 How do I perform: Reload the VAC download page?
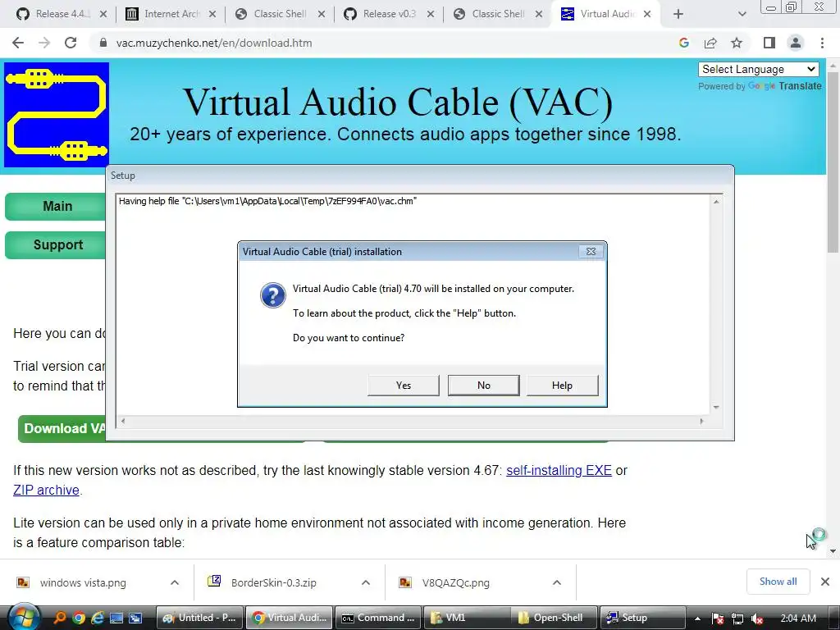(71, 43)
